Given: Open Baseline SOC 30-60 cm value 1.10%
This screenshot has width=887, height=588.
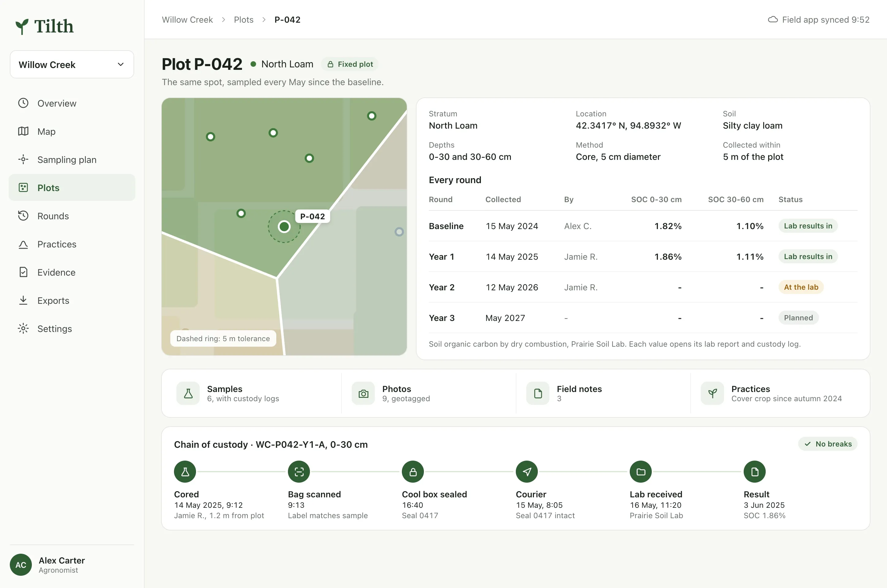Looking at the screenshot, I should (x=750, y=226).
